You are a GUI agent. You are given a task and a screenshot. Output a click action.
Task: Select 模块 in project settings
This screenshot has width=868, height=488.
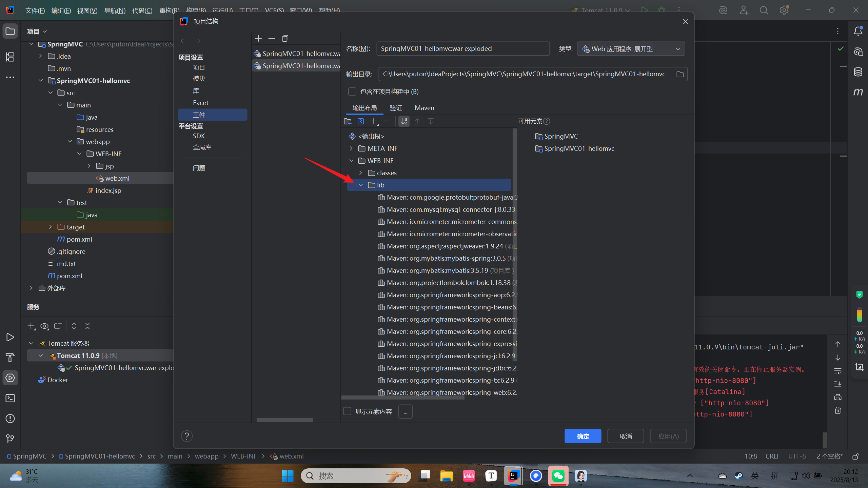pyautogui.click(x=199, y=79)
